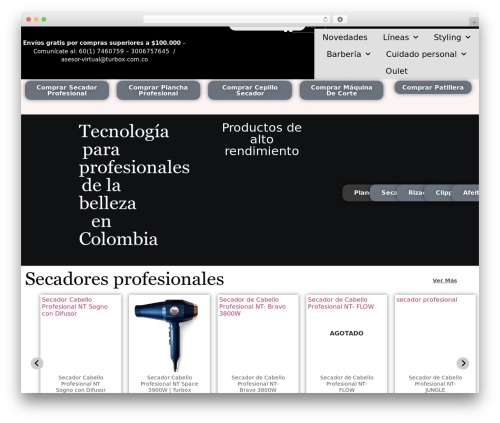Click the browser new tab plus icon

click(x=474, y=22)
